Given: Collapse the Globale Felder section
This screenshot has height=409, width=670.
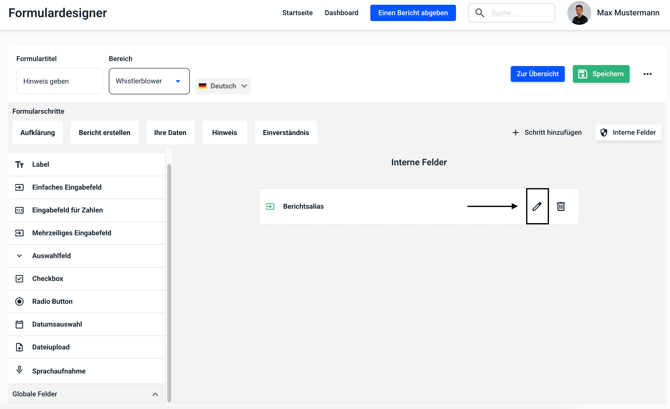Looking at the screenshot, I should click(x=155, y=394).
